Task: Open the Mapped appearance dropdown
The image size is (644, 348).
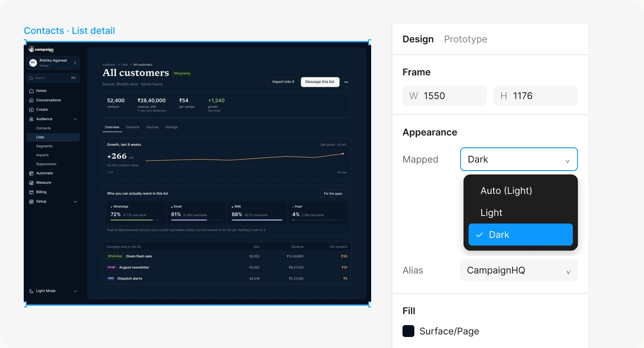Action: [x=519, y=159]
